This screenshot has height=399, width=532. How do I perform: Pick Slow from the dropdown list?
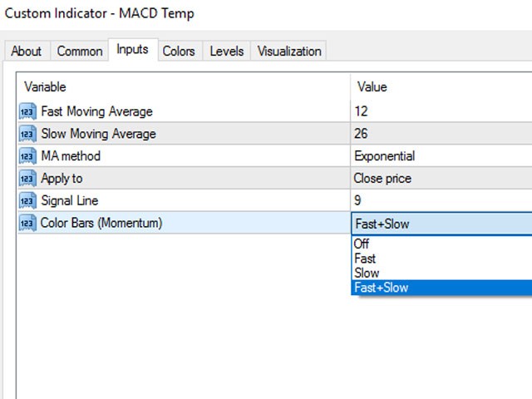pos(367,273)
